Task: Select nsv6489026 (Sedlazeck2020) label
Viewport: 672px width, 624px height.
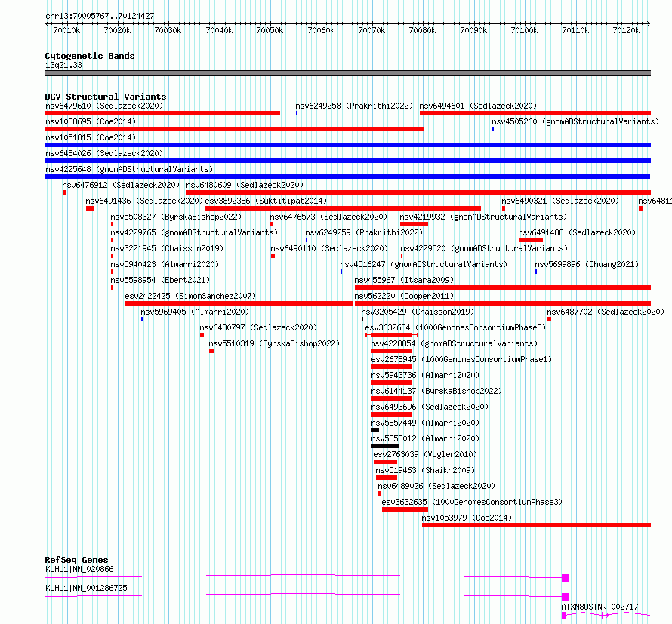Action: click(x=436, y=486)
